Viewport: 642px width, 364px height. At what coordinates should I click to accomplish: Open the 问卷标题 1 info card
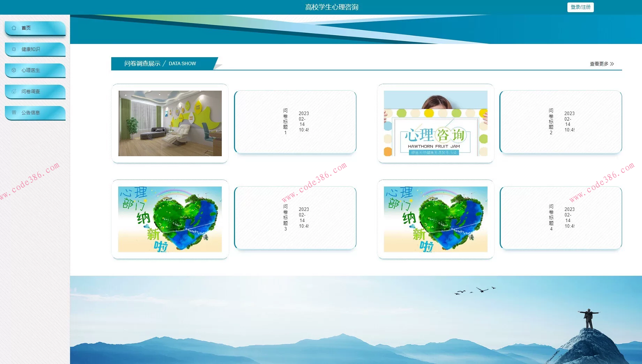point(295,122)
